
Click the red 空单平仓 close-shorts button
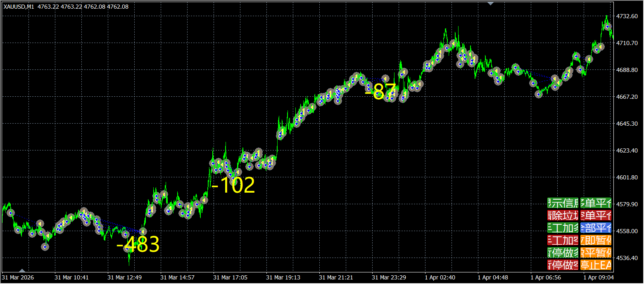(x=596, y=215)
